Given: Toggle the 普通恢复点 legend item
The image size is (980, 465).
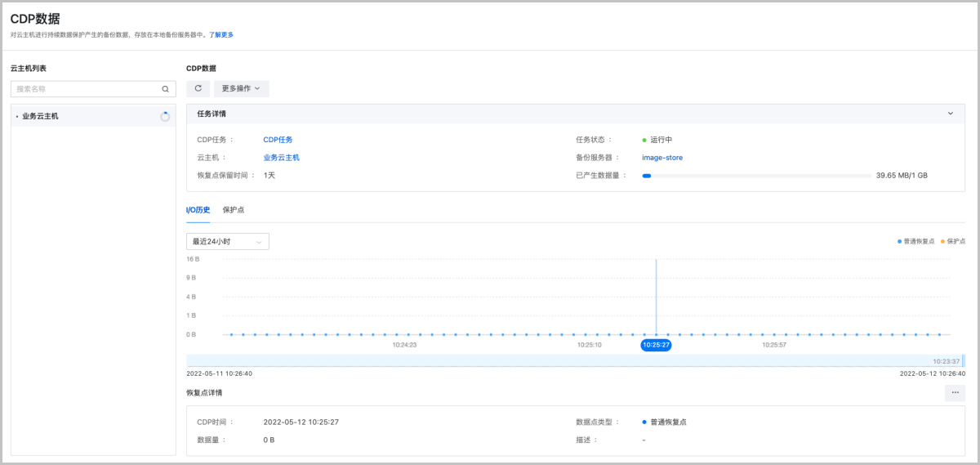Looking at the screenshot, I should [916, 241].
